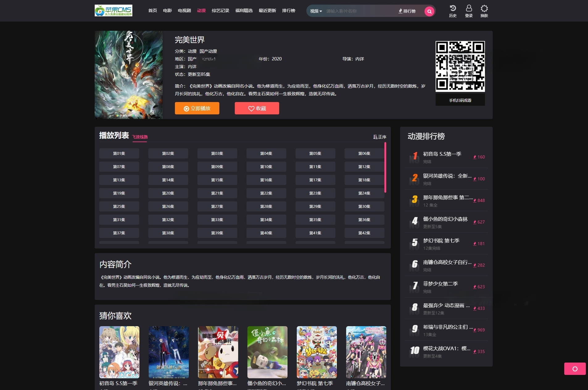The width and height of the screenshot is (588, 390).
Task: Click the 换肤 skin-change gear icon
Action: pyautogui.click(x=484, y=9)
